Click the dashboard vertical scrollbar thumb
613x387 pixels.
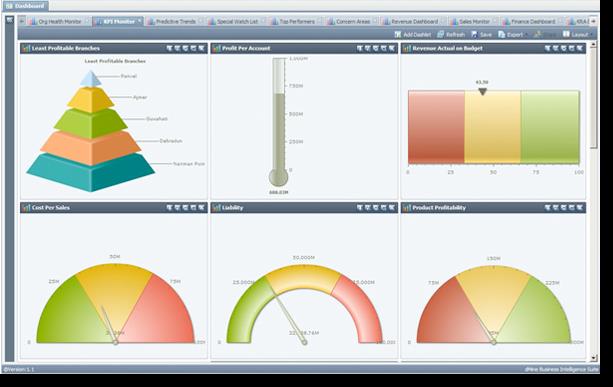click(594, 98)
